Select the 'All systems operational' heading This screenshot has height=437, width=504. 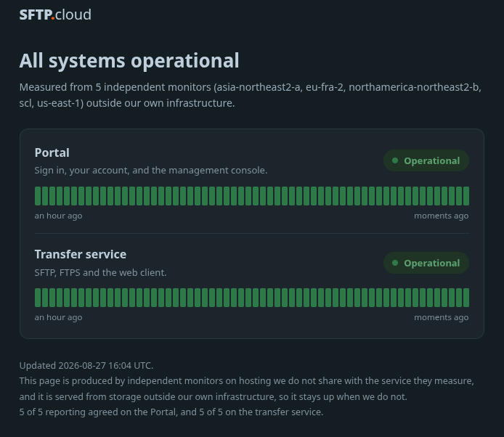[129, 60]
